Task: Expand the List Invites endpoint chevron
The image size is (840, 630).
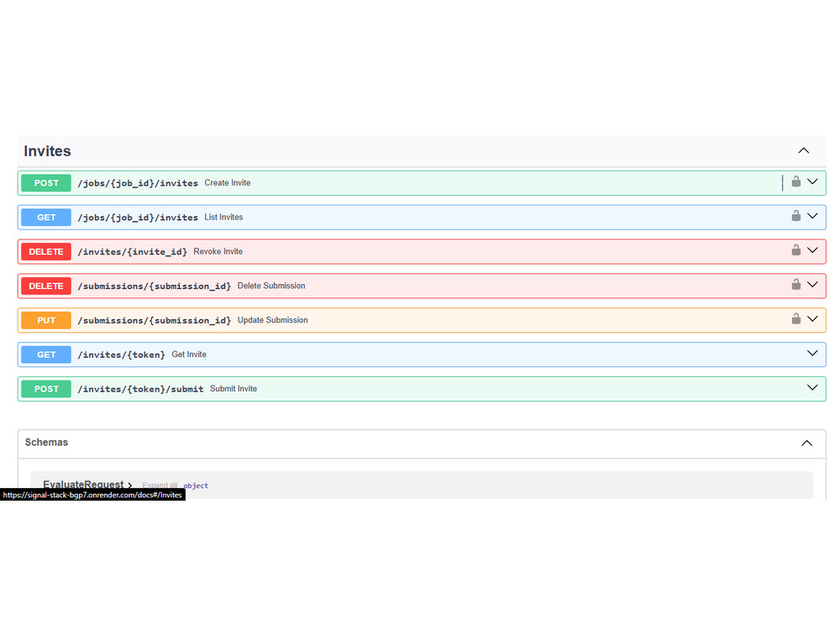Action: click(812, 216)
